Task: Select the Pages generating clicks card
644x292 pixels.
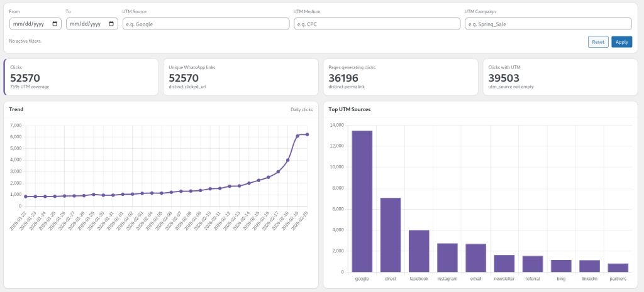Action: [x=400, y=77]
